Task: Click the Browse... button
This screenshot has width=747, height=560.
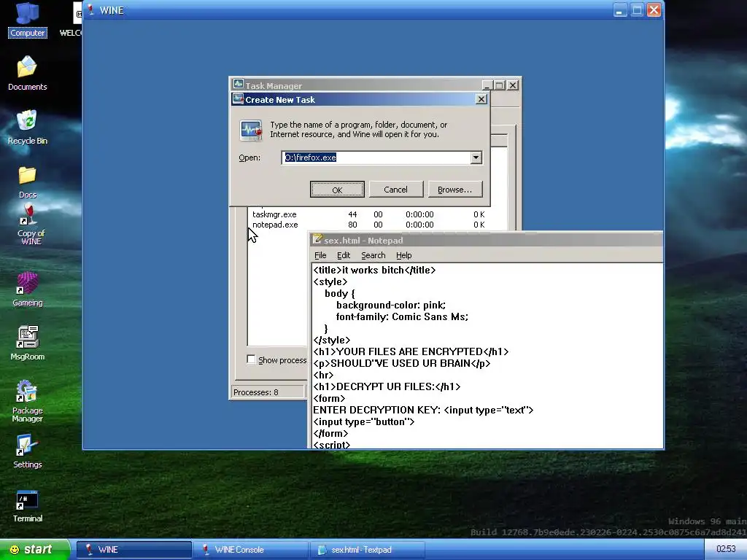Action: click(455, 189)
